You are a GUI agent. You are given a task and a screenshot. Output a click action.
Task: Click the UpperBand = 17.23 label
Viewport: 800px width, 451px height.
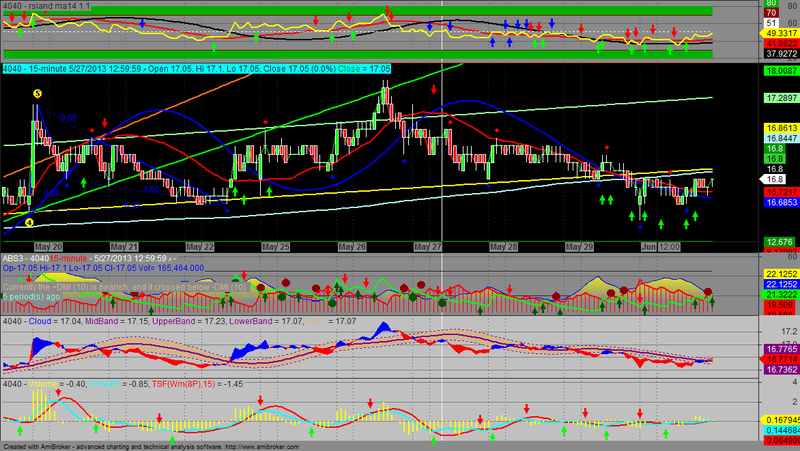(x=189, y=321)
